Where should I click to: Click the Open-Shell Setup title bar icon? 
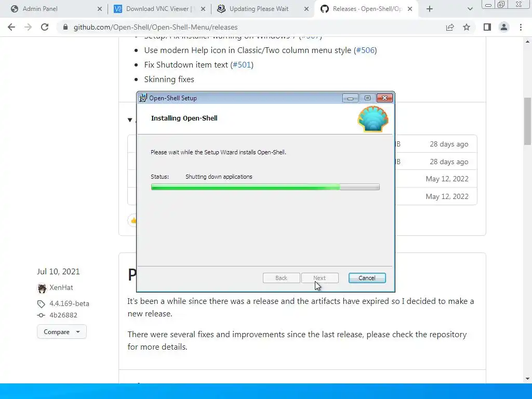point(143,98)
